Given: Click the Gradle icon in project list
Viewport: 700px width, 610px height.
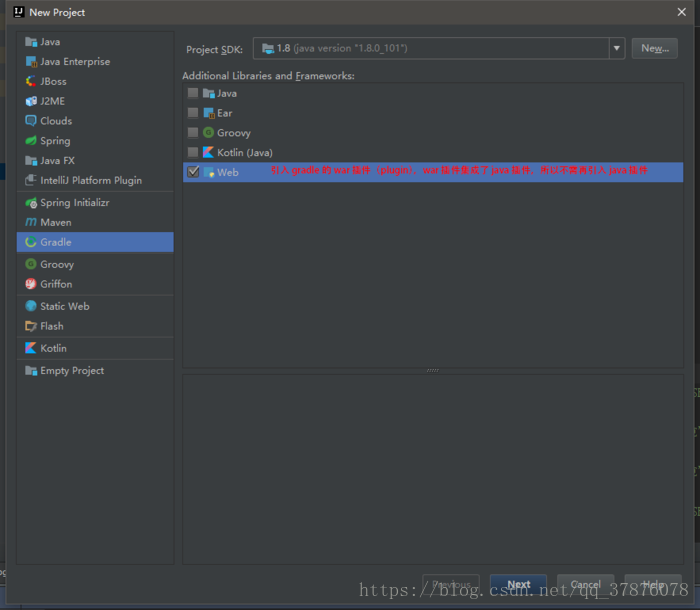Looking at the screenshot, I should point(31,242).
